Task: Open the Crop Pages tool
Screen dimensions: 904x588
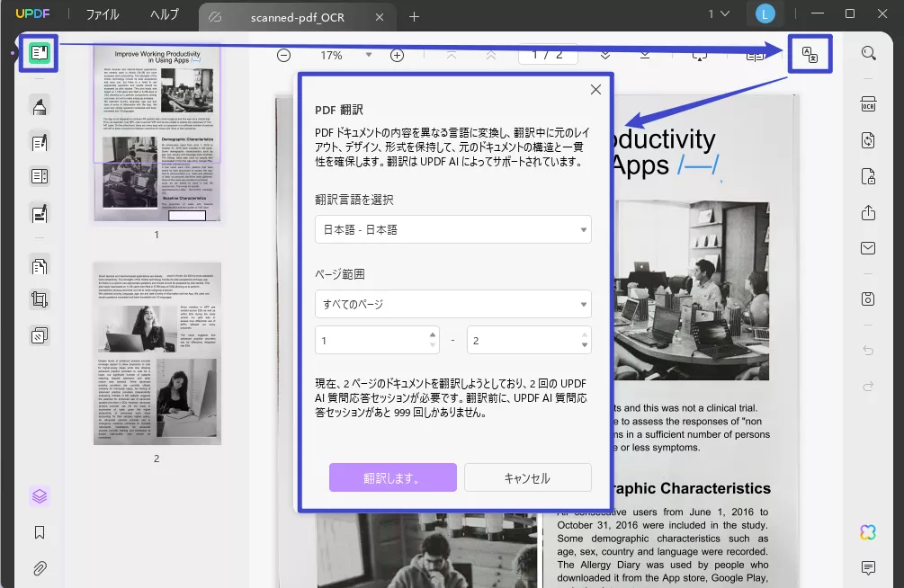Action: coord(40,299)
